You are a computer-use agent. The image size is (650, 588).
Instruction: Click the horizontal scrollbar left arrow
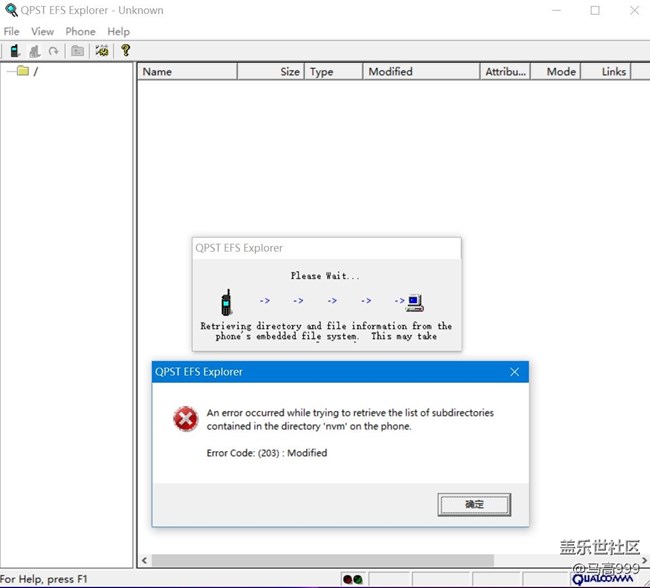(144, 561)
